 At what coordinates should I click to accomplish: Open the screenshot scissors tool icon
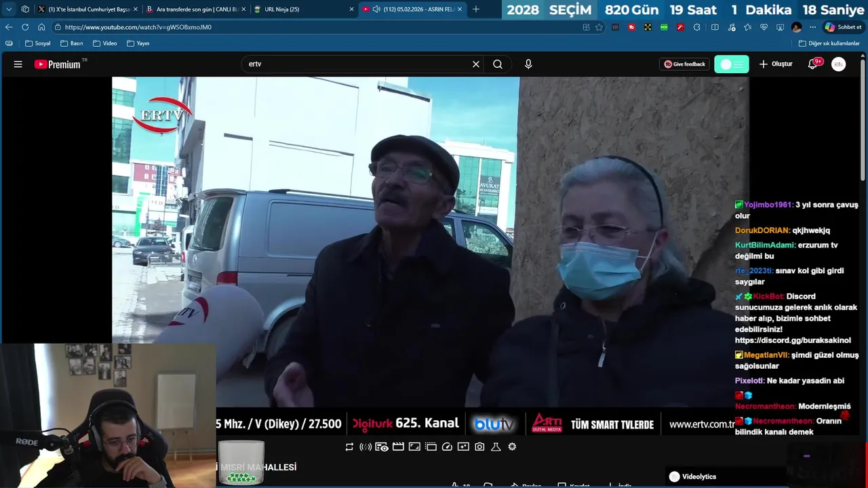click(780, 27)
